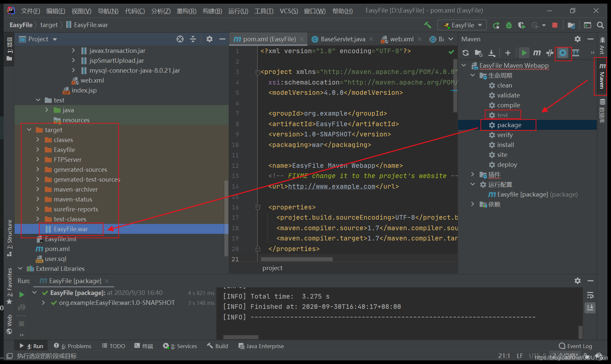Switch to web.xml editor tab
Screen dimensions: 611x364
[x=401, y=39]
